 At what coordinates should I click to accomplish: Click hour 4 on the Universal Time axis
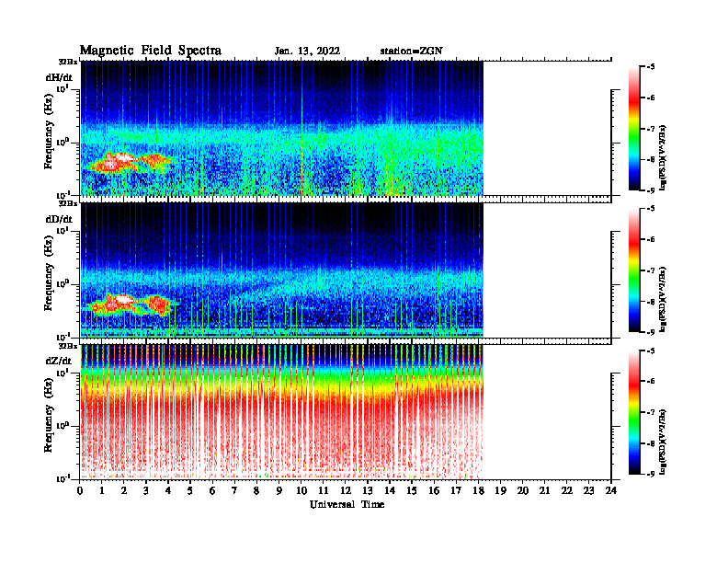click(168, 491)
